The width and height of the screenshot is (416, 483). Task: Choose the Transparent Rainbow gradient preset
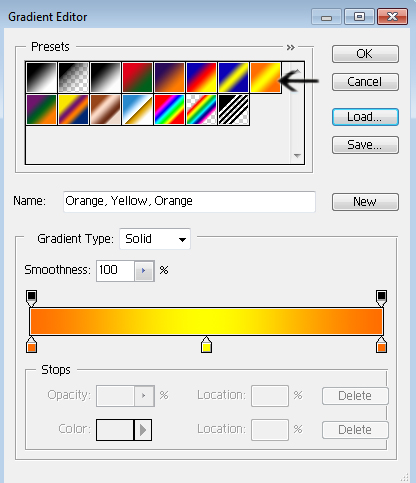201,109
